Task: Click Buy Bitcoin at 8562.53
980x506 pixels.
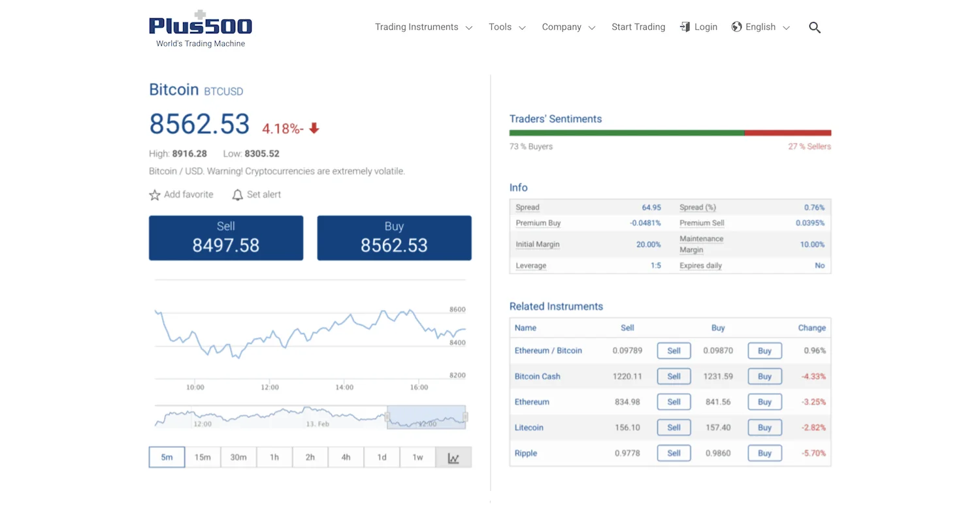Action: click(x=394, y=238)
